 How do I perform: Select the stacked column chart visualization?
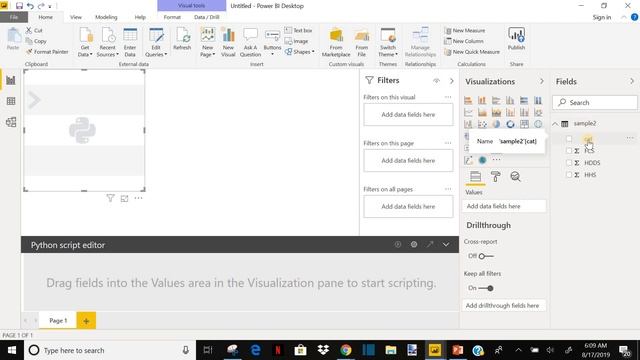tap(482, 100)
